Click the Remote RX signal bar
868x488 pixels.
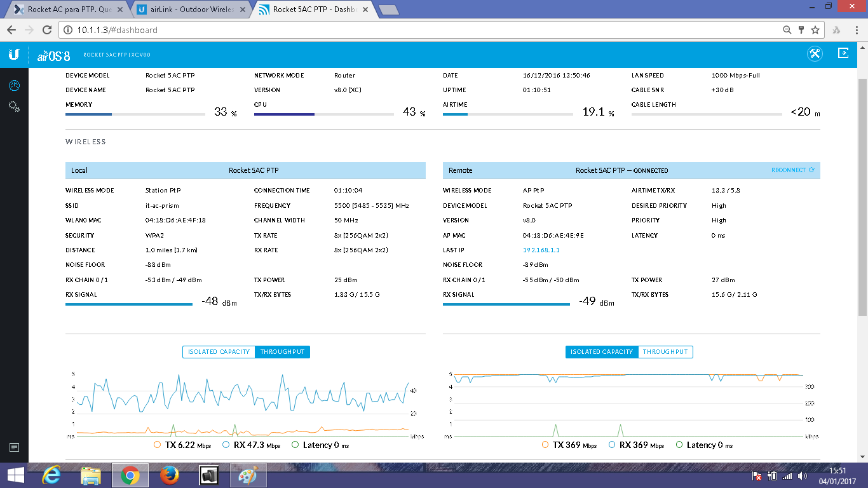[506, 304]
